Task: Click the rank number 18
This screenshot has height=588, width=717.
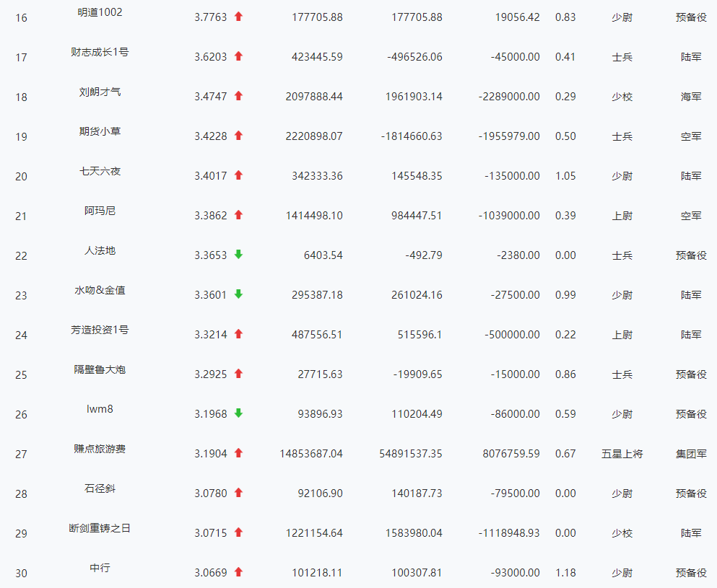Action: pos(21,97)
